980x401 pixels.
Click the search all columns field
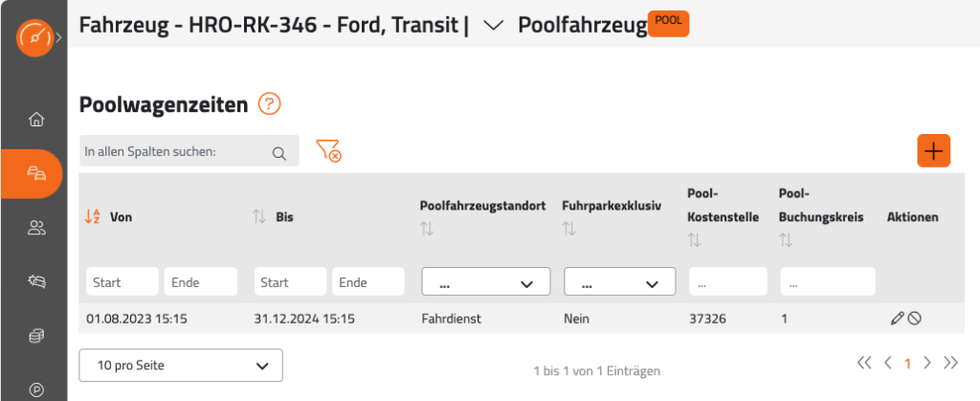pos(189,151)
